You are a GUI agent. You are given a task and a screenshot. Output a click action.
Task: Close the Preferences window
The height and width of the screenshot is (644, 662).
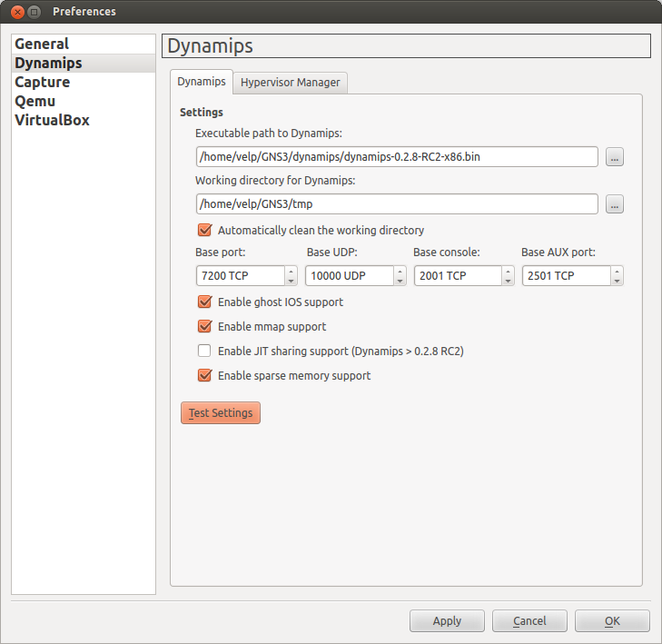tap(18, 12)
